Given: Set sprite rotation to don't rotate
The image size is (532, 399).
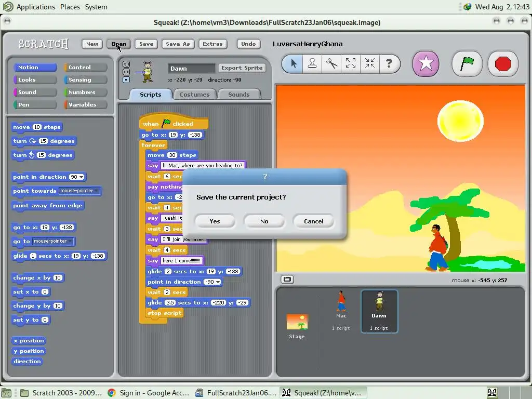Looking at the screenshot, I should coord(126,79).
